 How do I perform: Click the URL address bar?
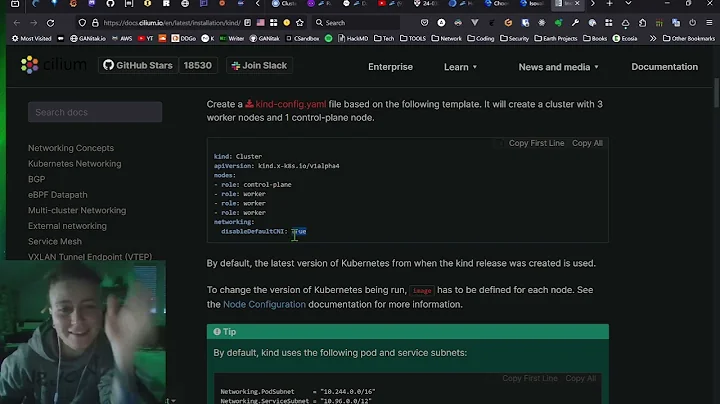click(x=172, y=22)
